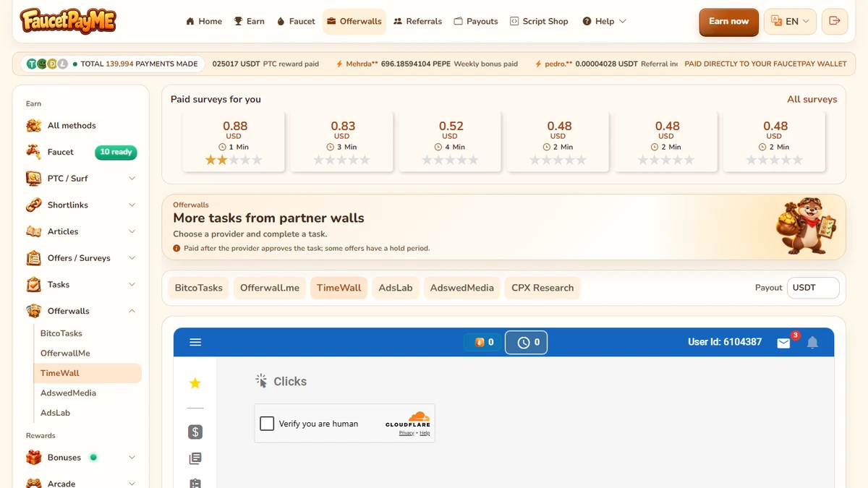
Task: Expand the PTC / Surf section
Action: [132, 179]
